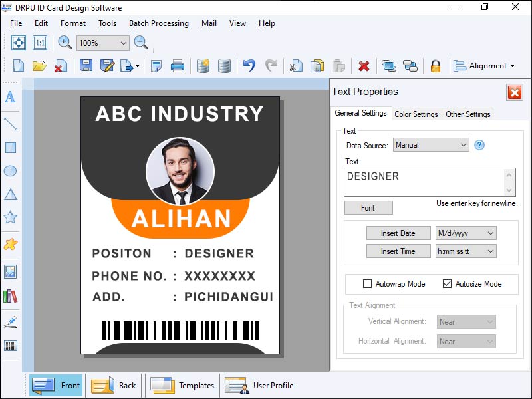
Task: Open the Horizontal Alignment dropdown
Action: (x=466, y=342)
